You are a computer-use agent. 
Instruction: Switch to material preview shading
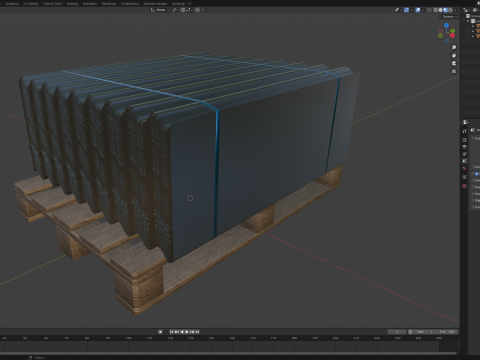click(x=445, y=10)
